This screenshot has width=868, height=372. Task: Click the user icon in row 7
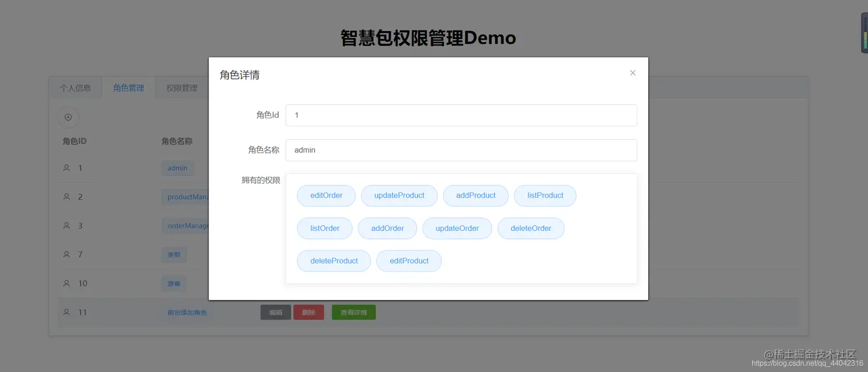[x=67, y=254]
